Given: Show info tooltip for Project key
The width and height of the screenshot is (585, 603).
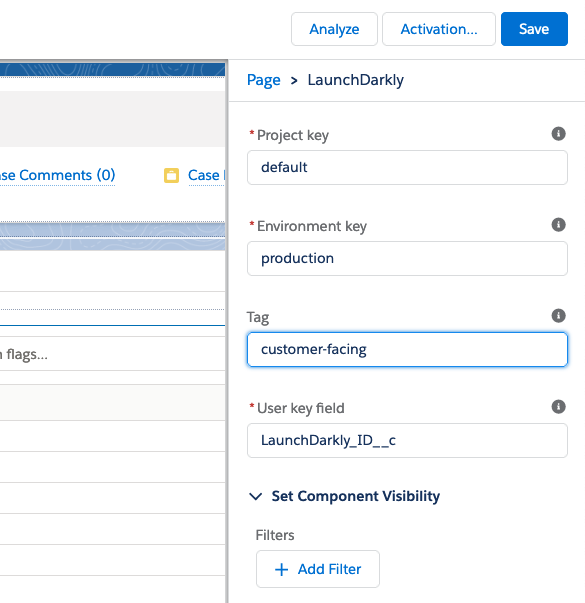Looking at the screenshot, I should click(558, 134).
